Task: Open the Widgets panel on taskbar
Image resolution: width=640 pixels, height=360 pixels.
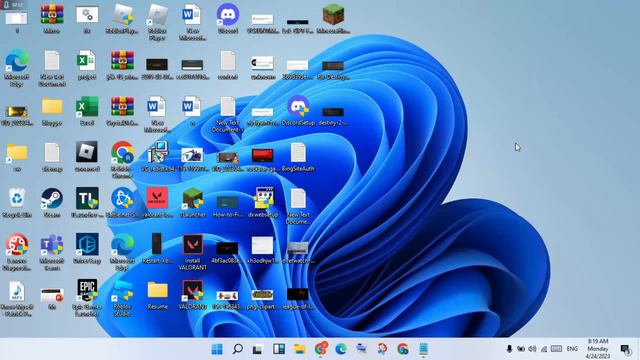Action: pyautogui.click(x=279, y=349)
